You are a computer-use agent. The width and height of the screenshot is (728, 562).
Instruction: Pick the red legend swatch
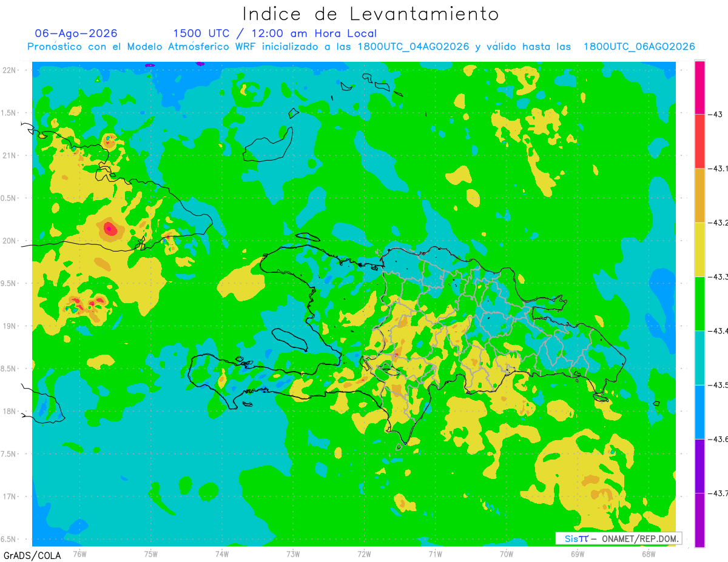pos(699,141)
